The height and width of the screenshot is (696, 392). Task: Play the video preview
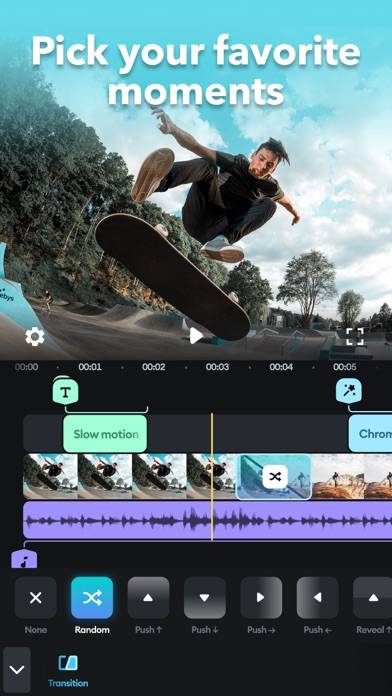point(195,336)
